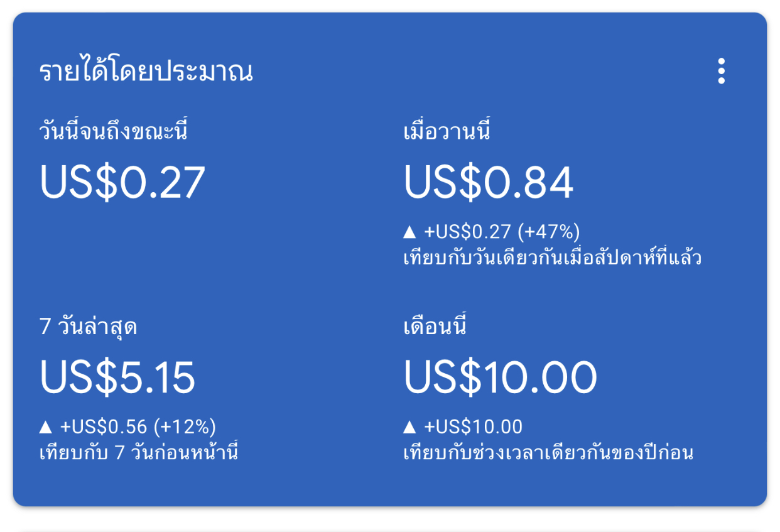
Task: Click the up triangle beside +US$0.27
Action: (409, 232)
